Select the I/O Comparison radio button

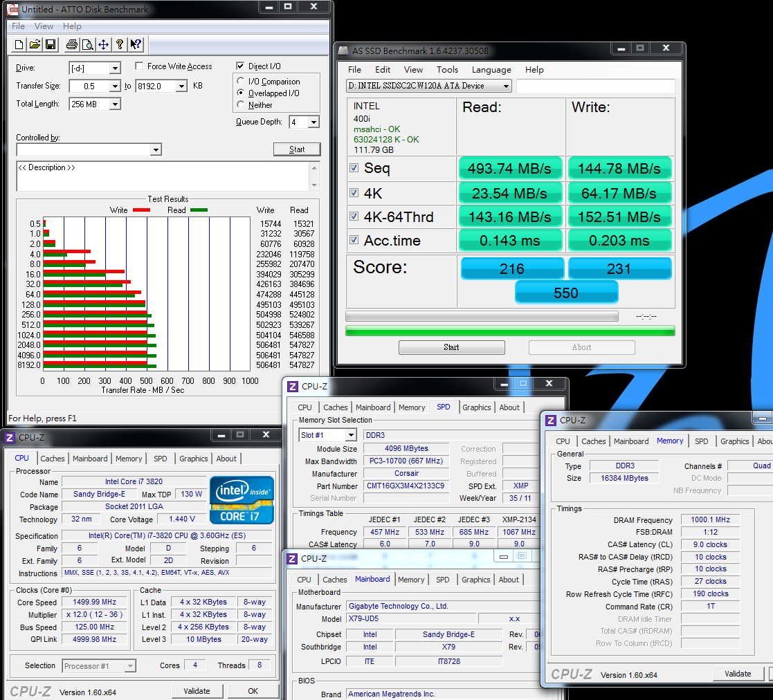pos(241,81)
